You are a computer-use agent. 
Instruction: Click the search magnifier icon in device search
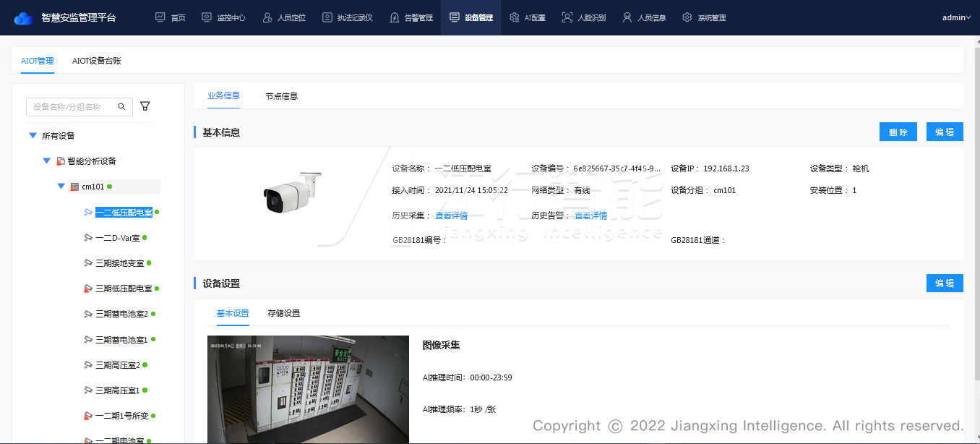[122, 106]
